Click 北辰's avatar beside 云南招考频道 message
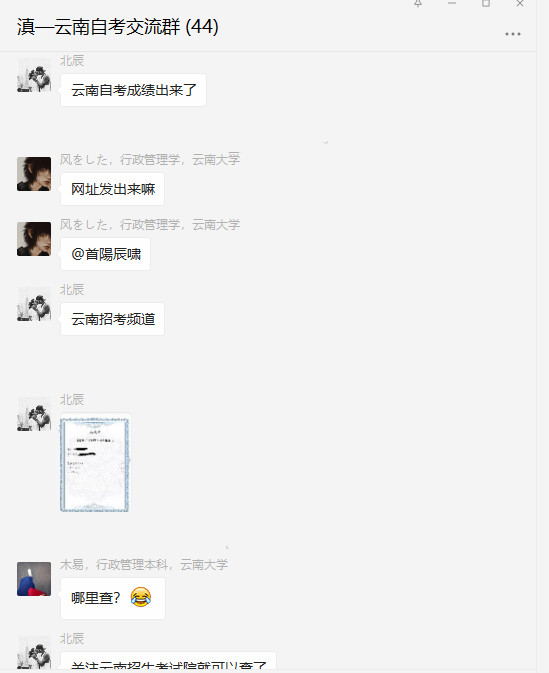This screenshot has height=673, width=549. 34,304
